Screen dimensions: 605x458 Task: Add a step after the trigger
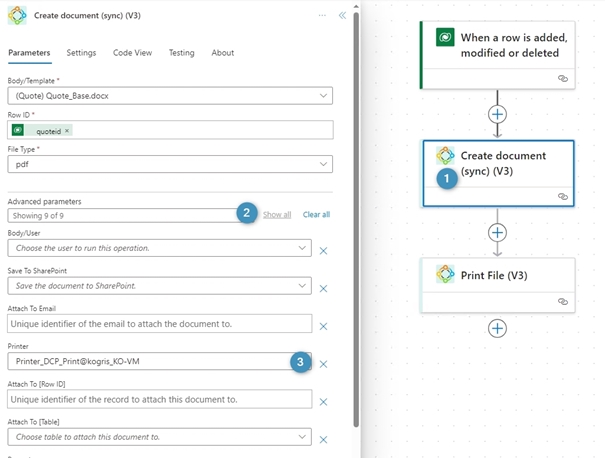497,114
